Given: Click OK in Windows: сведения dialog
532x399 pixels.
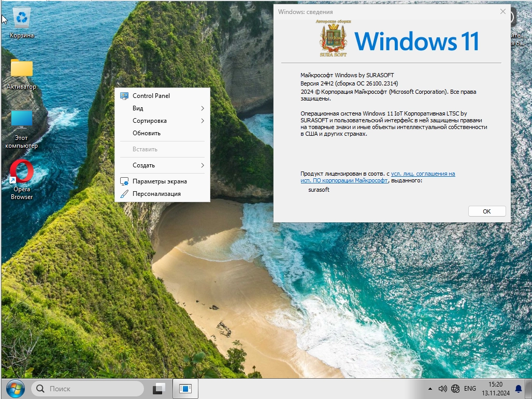Looking at the screenshot, I should 487,211.
